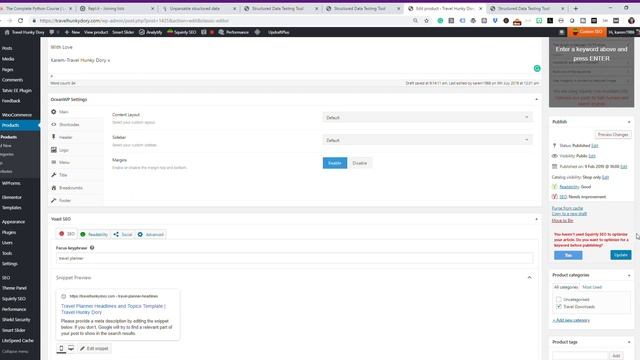Open the browser profile avatar

[631, 20]
